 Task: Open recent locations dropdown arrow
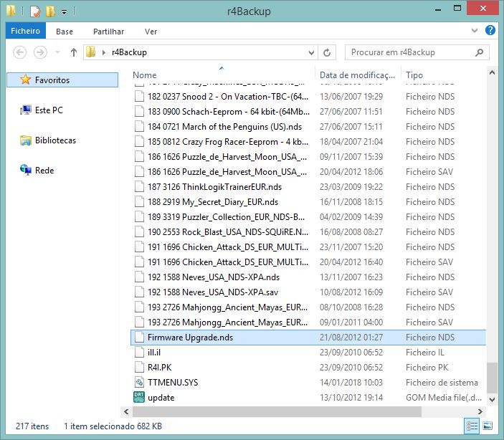(57, 52)
